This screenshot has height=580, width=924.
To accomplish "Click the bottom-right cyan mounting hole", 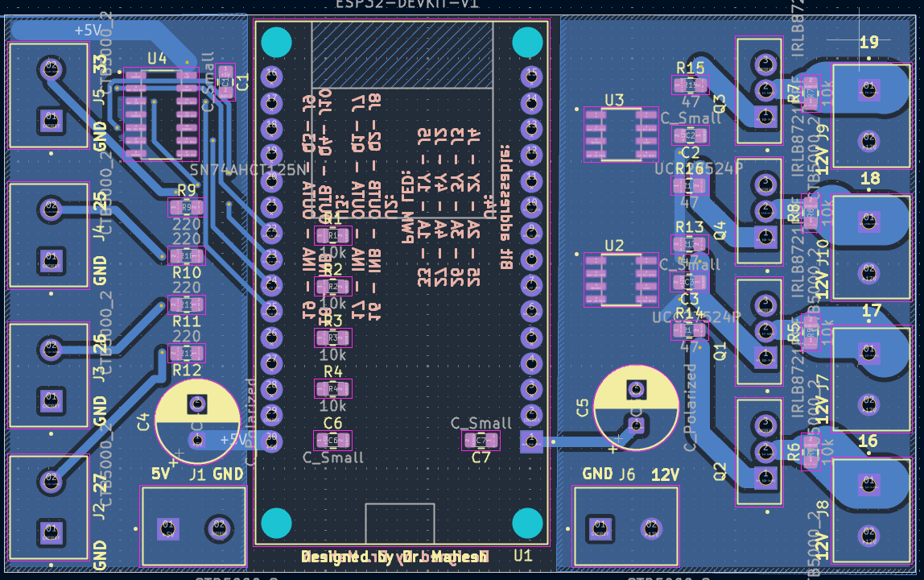I will click(527, 523).
